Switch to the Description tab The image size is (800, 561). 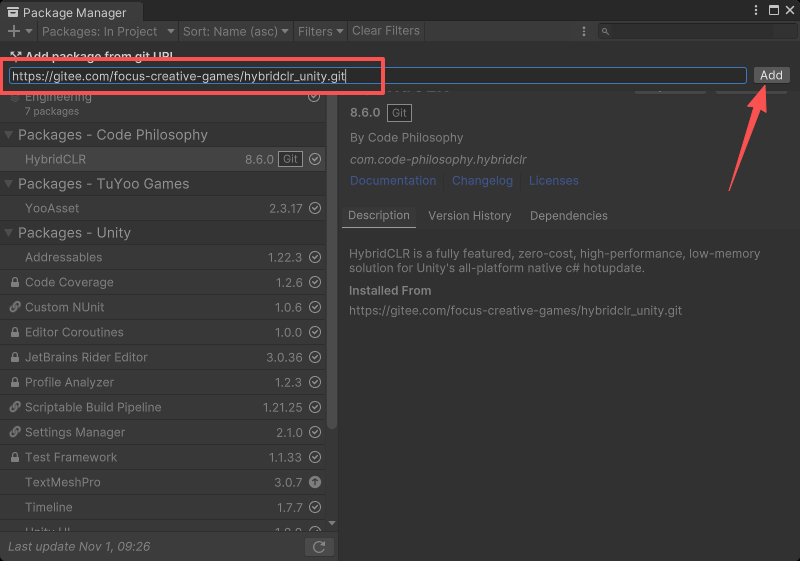pyautogui.click(x=379, y=216)
